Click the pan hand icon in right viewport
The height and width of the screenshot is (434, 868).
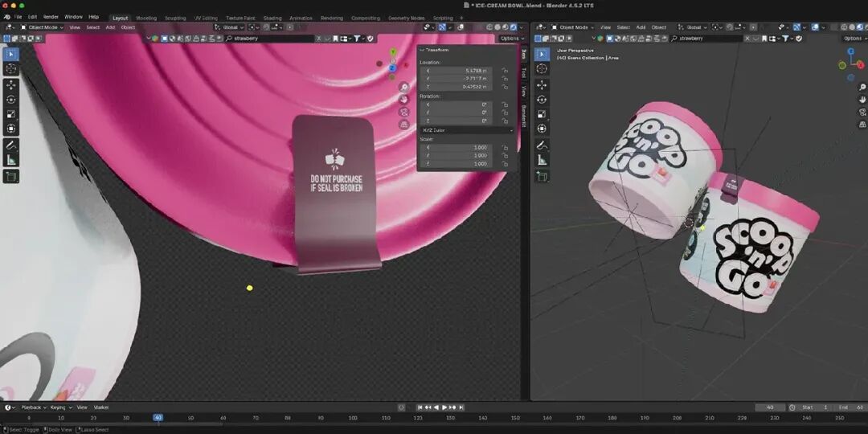pos(862,100)
